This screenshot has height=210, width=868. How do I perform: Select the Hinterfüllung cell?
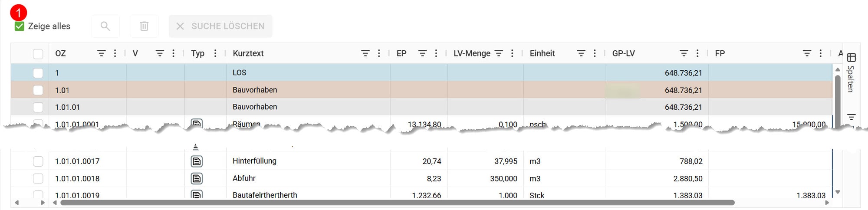308,161
